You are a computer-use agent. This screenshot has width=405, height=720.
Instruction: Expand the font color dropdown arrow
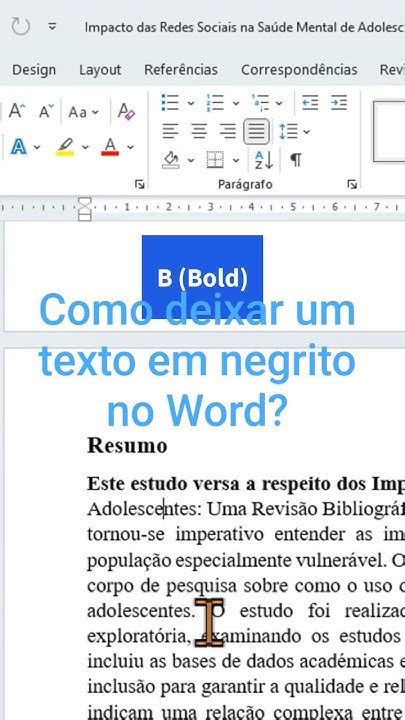[130, 147]
